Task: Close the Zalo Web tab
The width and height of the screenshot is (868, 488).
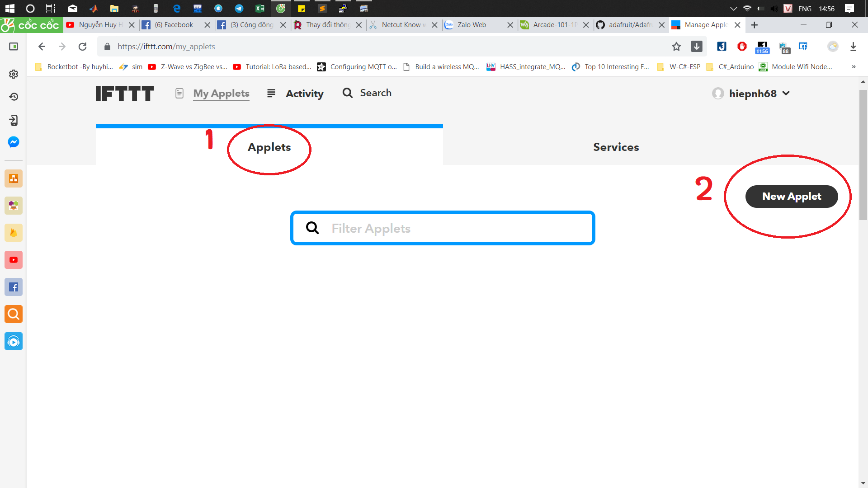Action: coord(510,25)
